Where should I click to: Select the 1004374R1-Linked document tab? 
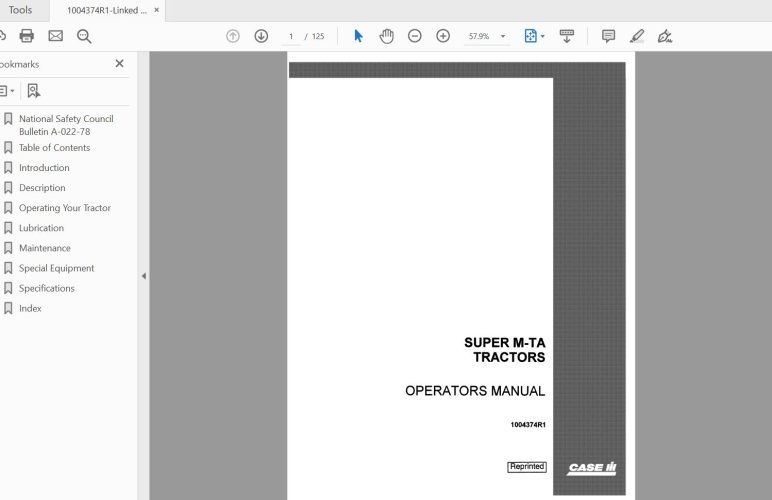coord(107,10)
